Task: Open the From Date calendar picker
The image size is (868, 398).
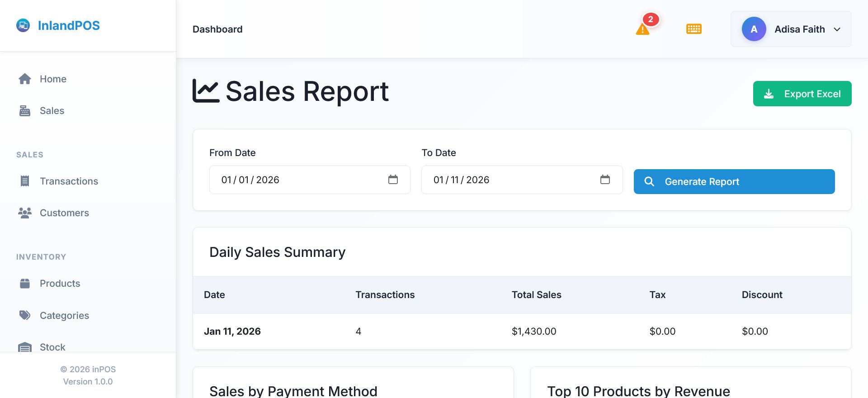Action: (393, 180)
